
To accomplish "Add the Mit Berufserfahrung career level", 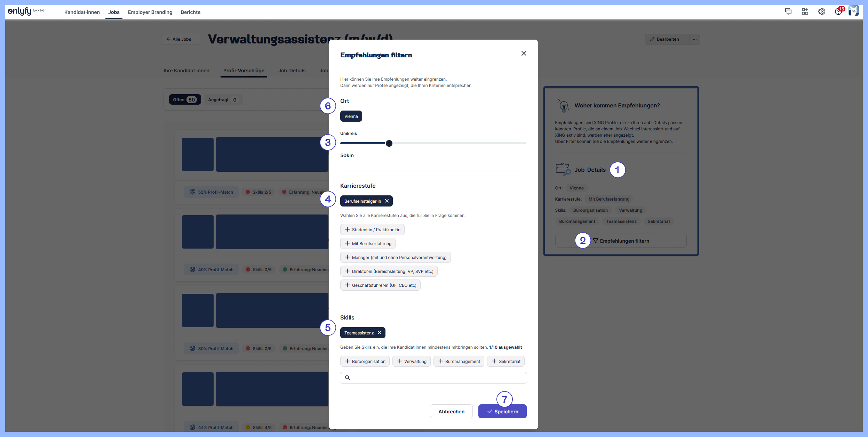I will (x=368, y=243).
